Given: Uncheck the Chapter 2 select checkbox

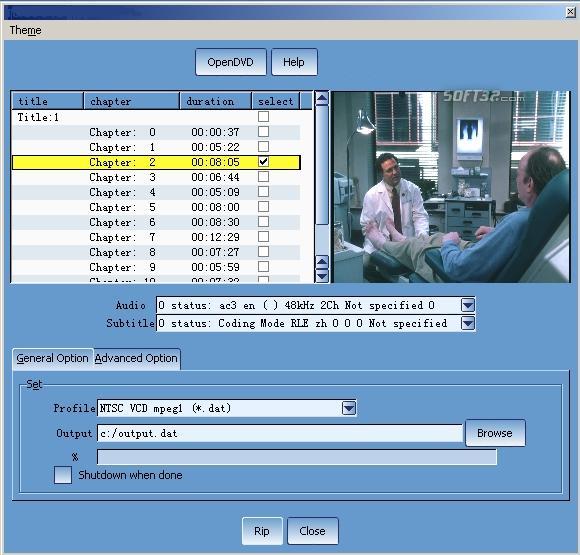Looking at the screenshot, I should (263, 162).
